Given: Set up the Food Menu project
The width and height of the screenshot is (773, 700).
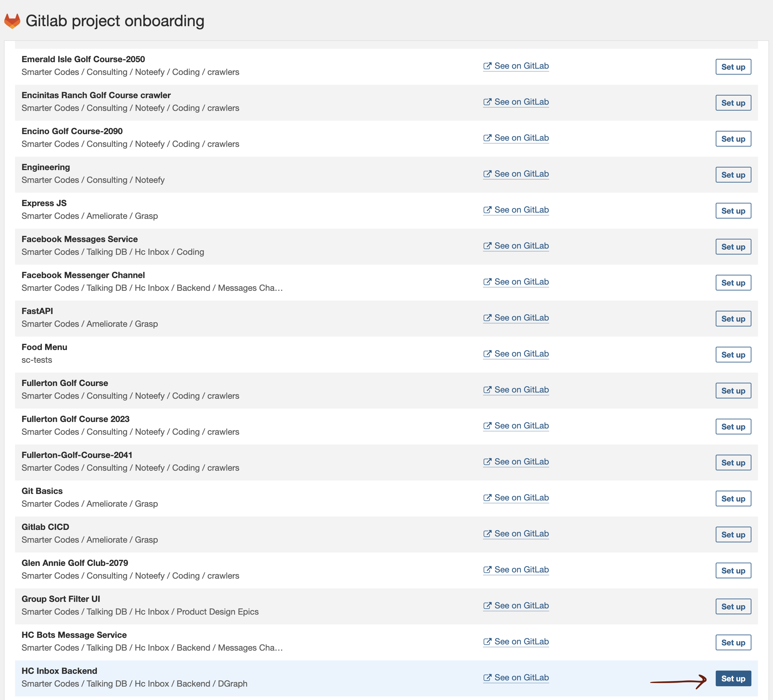Looking at the screenshot, I should pos(733,355).
